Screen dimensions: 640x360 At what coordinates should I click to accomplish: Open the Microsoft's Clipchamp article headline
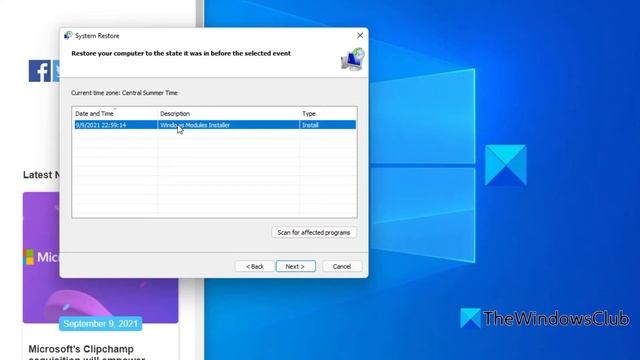(x=87, y=353)
